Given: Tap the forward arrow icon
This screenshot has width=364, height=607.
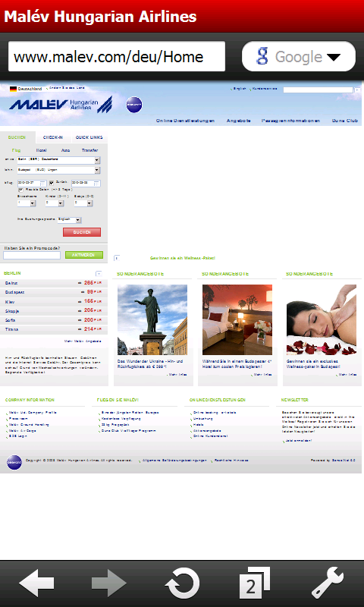Looking at the screenshot, I should (109, 582).
